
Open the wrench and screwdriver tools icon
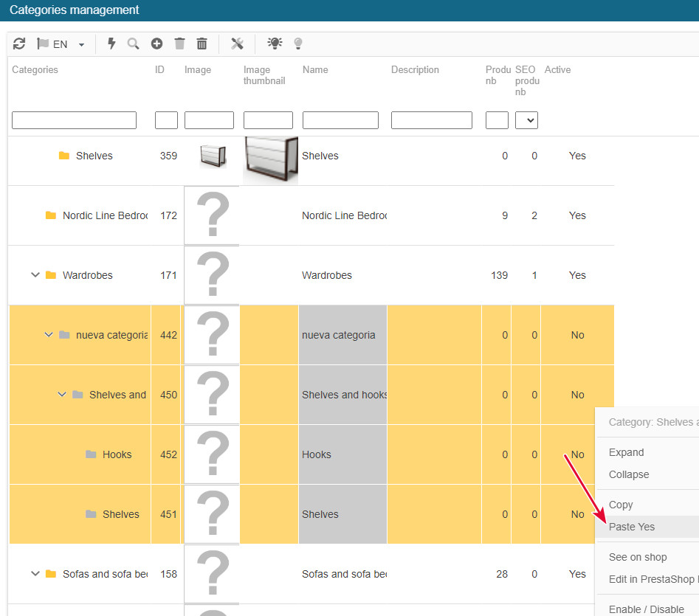click(237, 44)
